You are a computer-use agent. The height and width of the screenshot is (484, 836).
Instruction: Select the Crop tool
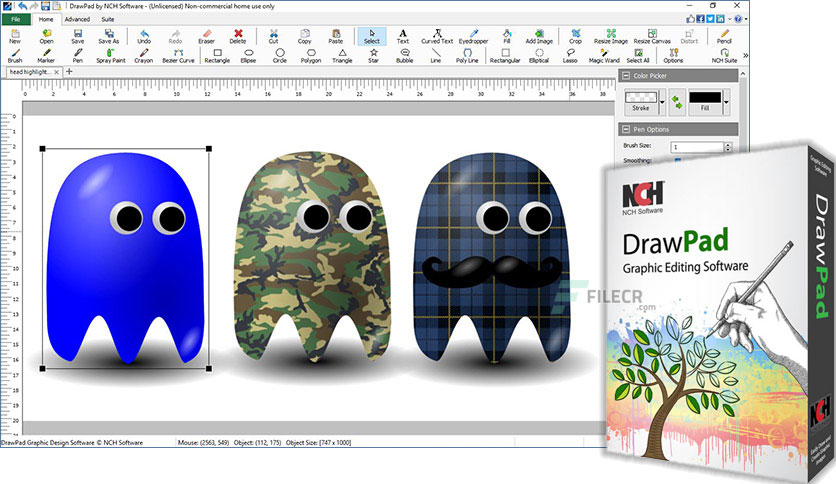(575, 36)
